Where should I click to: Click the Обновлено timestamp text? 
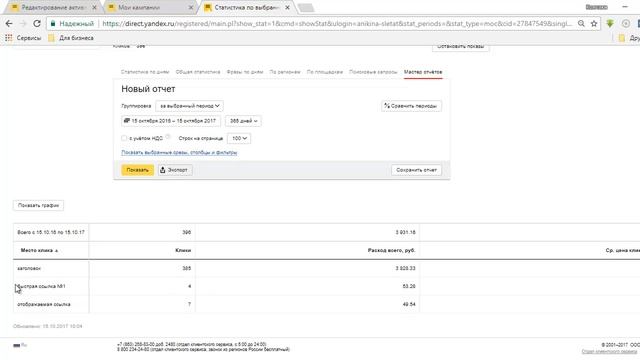(x=48, y=326)
